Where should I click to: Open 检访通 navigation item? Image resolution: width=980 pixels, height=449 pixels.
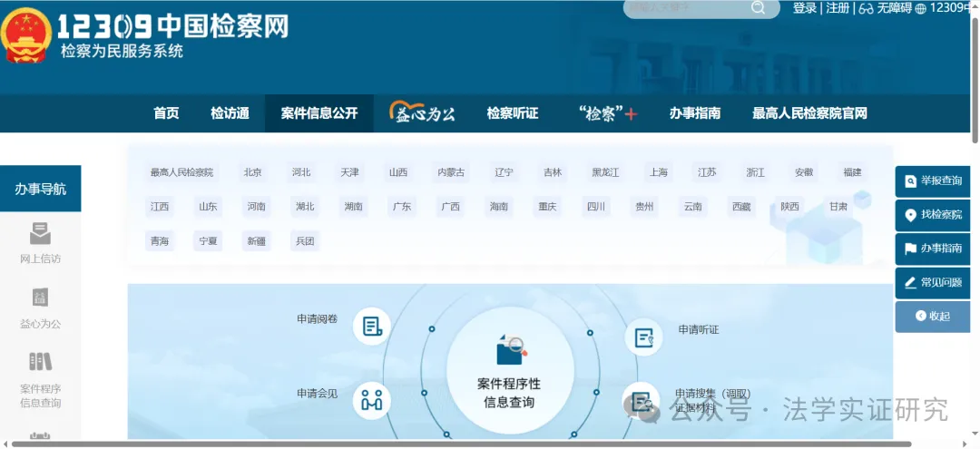(230, 113)
